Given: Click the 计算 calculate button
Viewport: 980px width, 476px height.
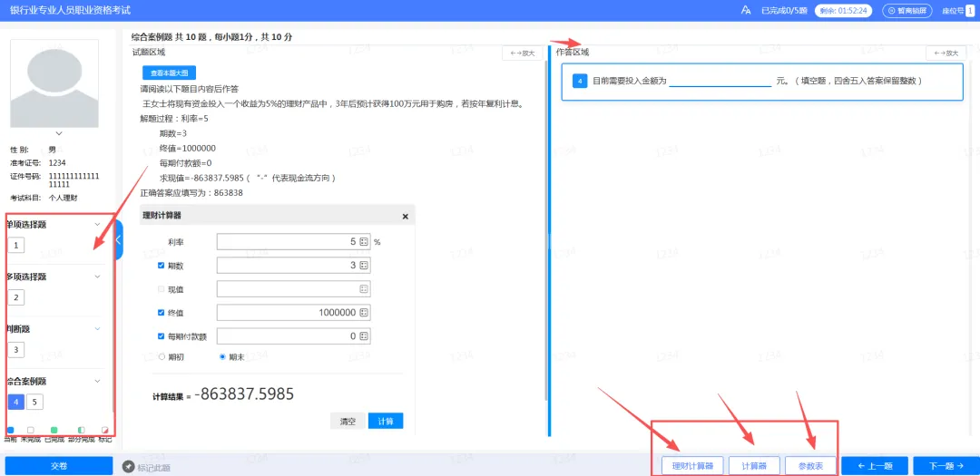Looking at the screenshot, I should click(386, 421).
